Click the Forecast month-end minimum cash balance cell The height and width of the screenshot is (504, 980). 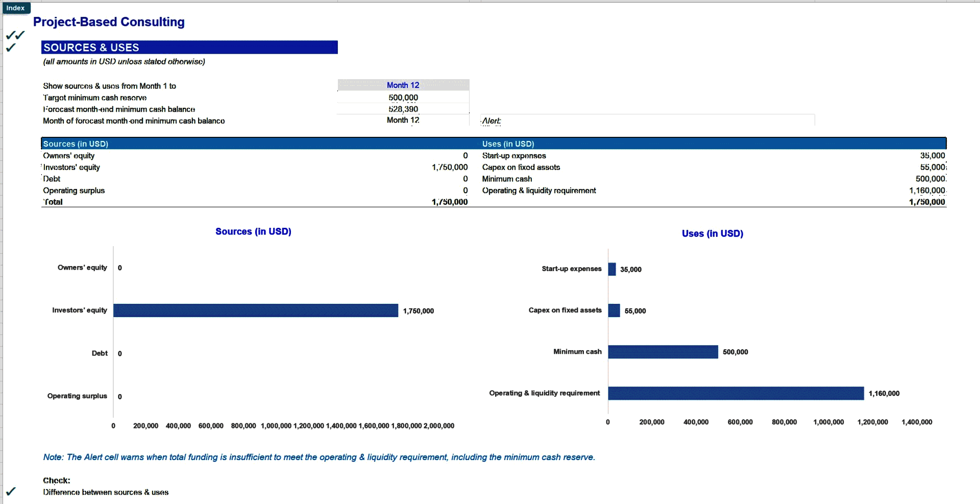403,109
